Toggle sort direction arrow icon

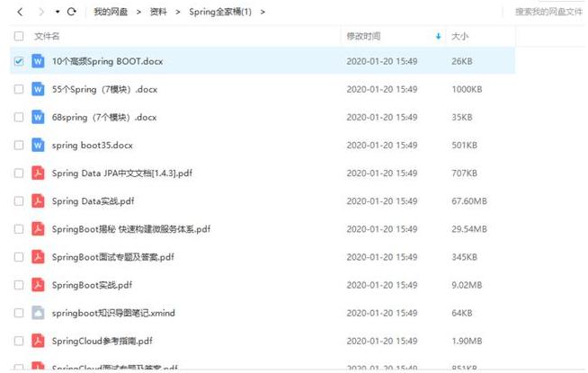(x=438, y=36)
